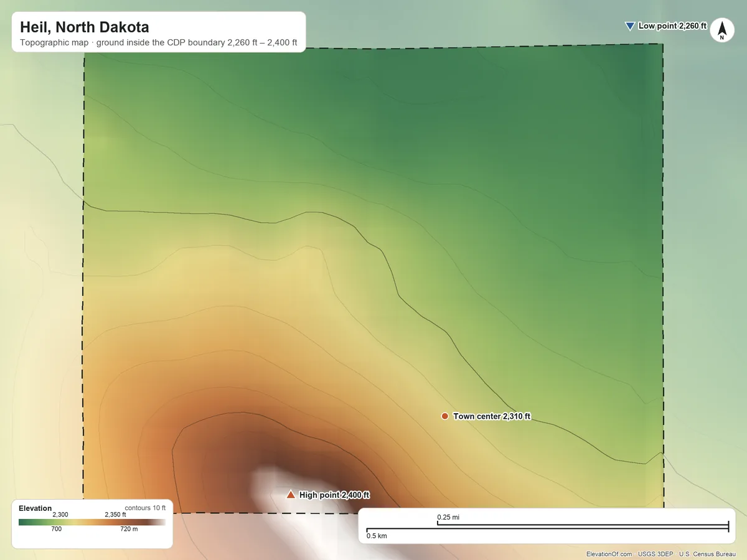The width and height of the screenshot is (747, 560).
Task: Click the '700' meter legend label
Action: (x=56, y=529)
